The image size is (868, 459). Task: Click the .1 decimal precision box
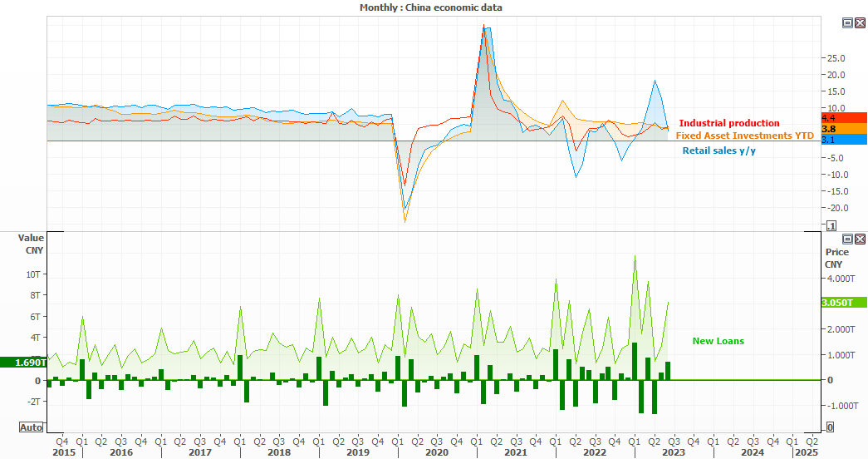point(831,225)
